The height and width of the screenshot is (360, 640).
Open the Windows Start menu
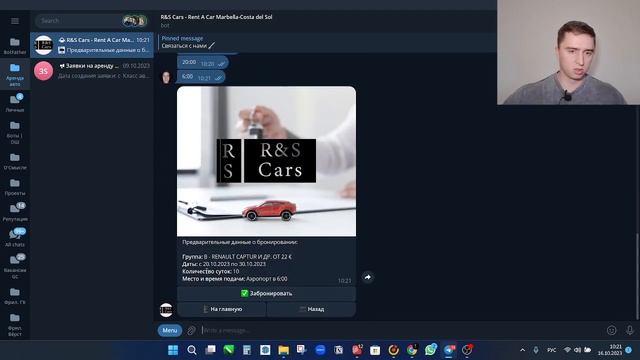[173, 350]
